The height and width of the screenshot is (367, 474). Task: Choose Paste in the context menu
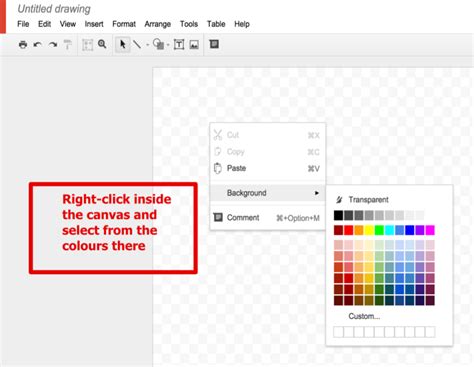pos(267,168)
